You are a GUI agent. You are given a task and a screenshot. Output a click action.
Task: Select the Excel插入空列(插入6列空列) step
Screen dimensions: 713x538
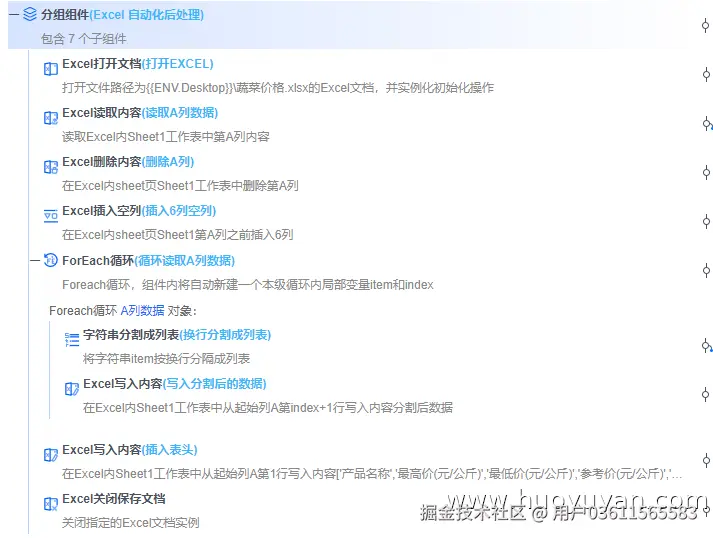coord(139,211)
